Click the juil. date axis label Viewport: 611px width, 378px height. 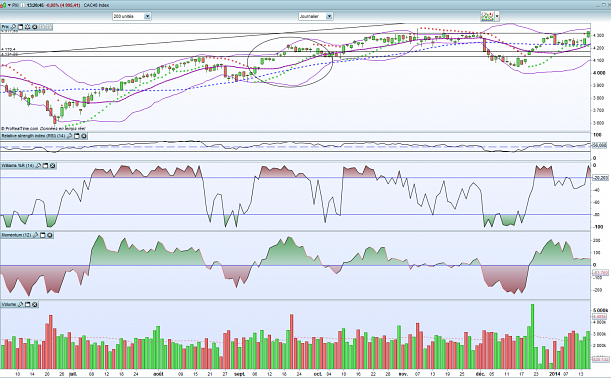tap(72, 374)
